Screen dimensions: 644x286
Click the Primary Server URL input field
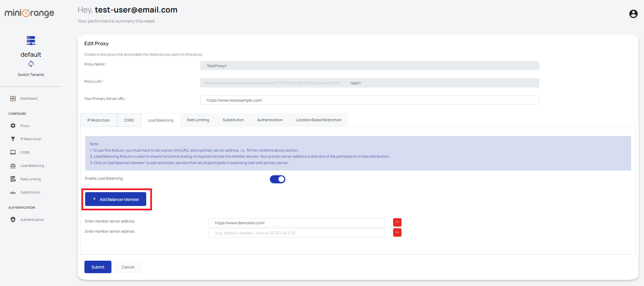coord(369,100)
